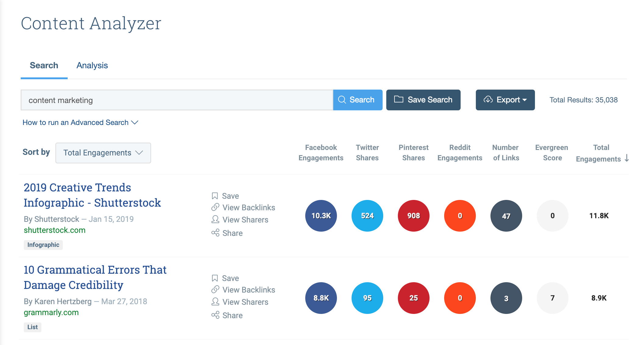Click View Sharers icon for Grammarly article
The image size is (644, 345).
click(x=215, y=302)
